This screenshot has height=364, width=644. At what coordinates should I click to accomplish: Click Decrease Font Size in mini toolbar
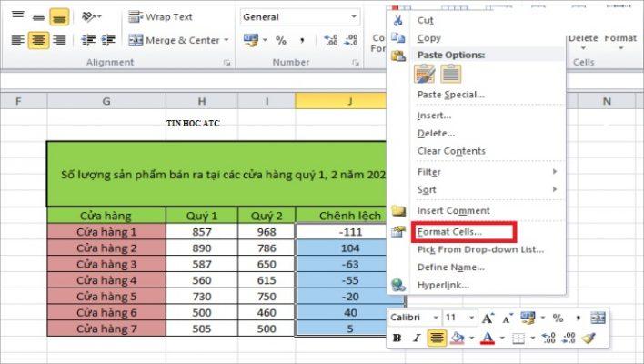508,318
